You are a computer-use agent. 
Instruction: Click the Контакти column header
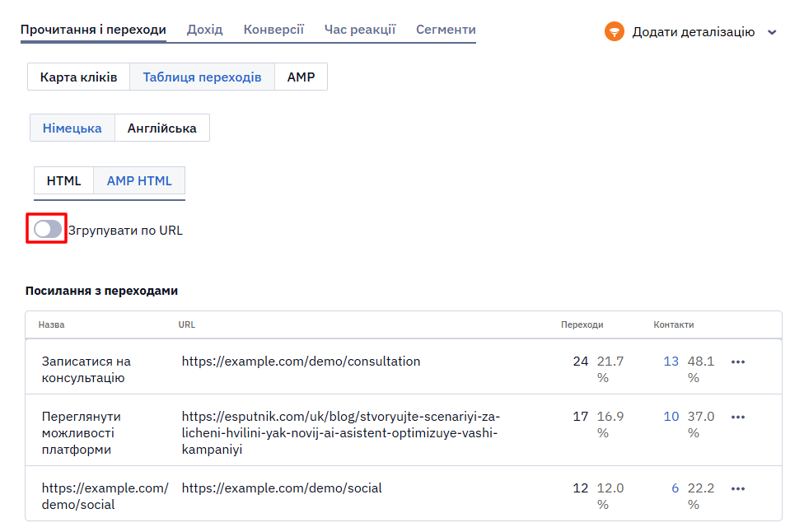click(x=673, y=325)
